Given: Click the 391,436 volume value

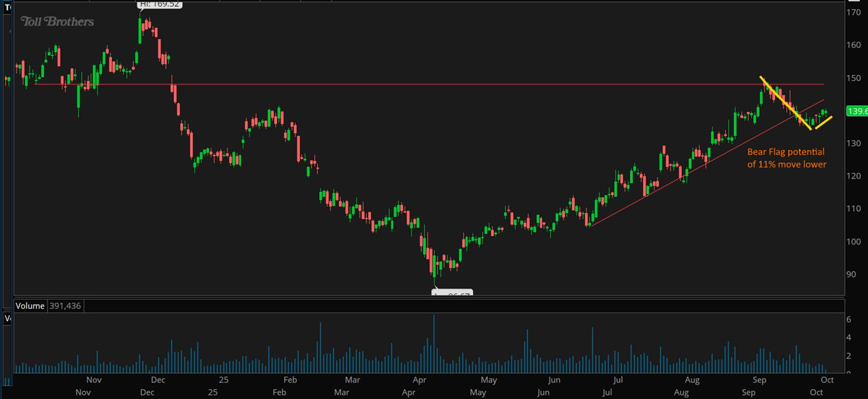Looking at the screenshot, I should pos(66,306).
